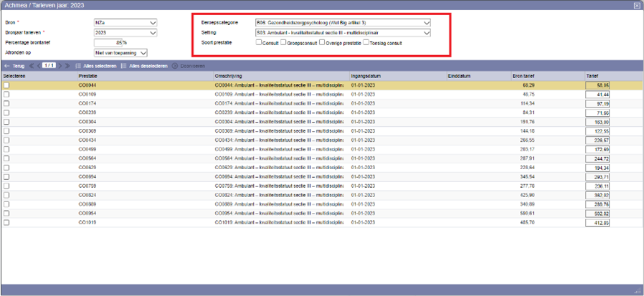Check the Toeslag consult option

click(366, 42)
